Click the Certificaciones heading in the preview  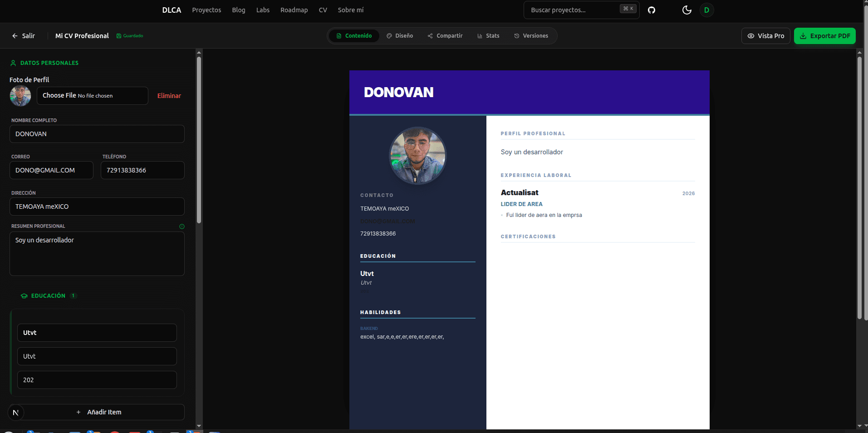tap(528, 236)
